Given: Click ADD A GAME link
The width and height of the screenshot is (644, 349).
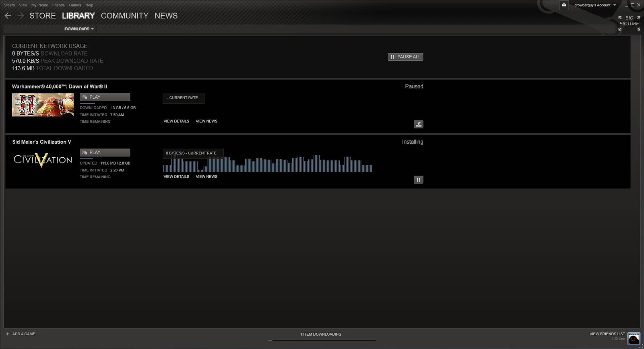Looking at the screenshot, I should (x=25, y=334).
